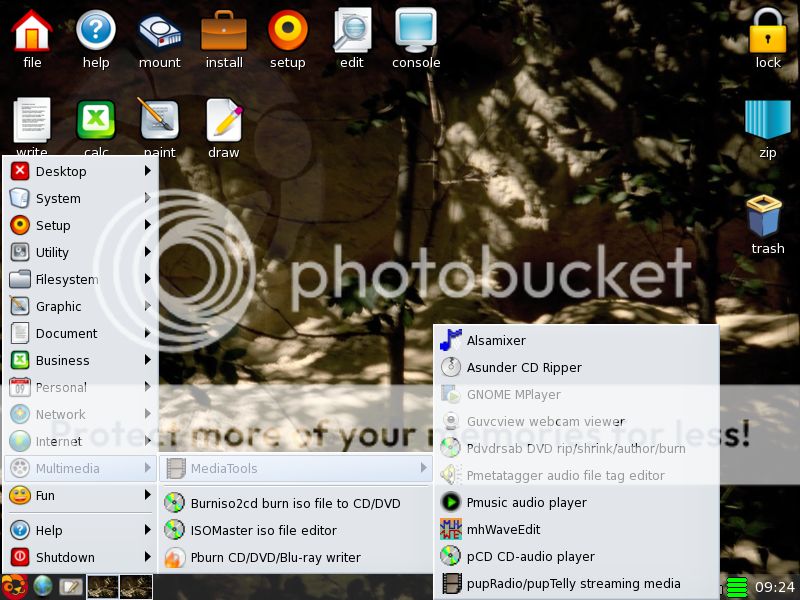Expand the Network submenu arrow
This screenshot has width=800, height=600.
click(x=147, y=414)
